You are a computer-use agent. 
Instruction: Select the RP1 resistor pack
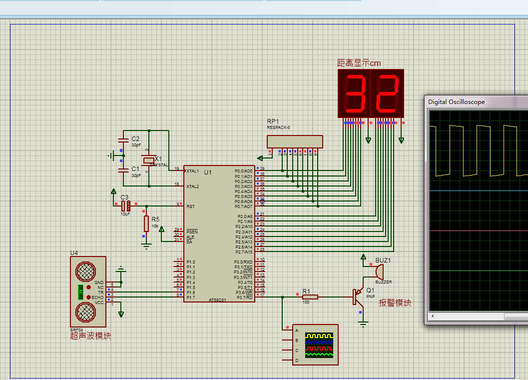coord(295,142)
